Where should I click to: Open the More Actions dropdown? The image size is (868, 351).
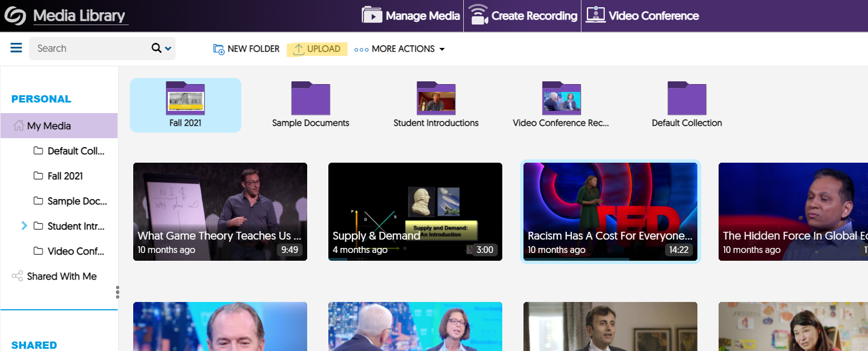(x=400, y=49)
